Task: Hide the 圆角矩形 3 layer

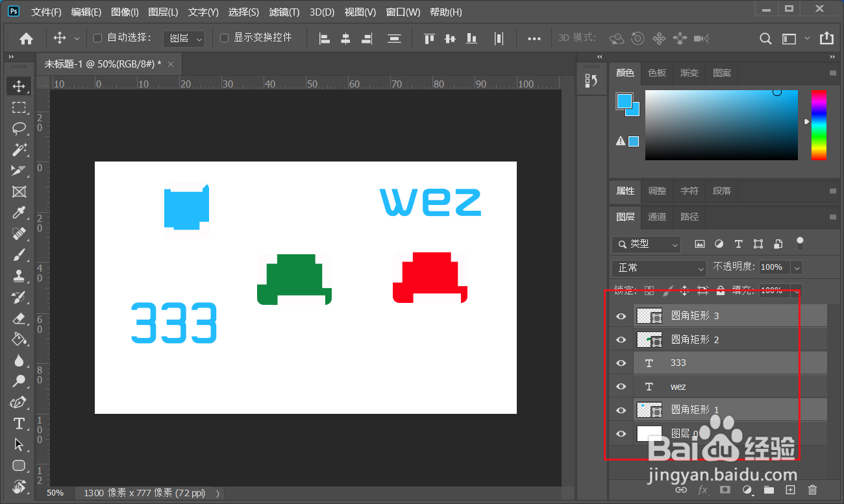Action: [621, 316]
